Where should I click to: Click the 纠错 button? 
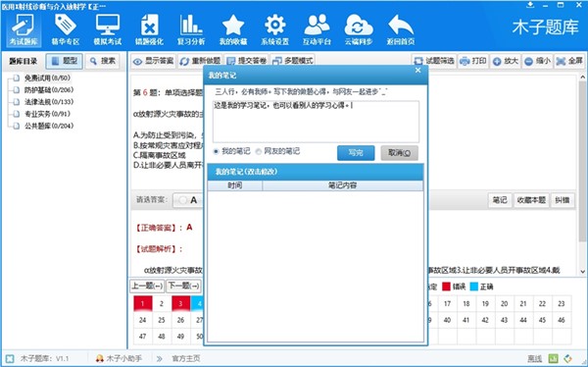pos(563,200)
